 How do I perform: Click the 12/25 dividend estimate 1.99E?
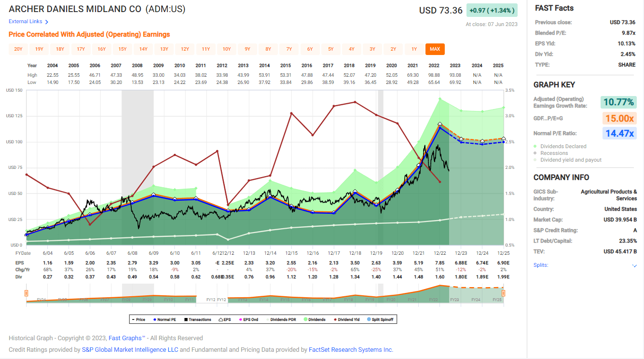coord(503,277)
